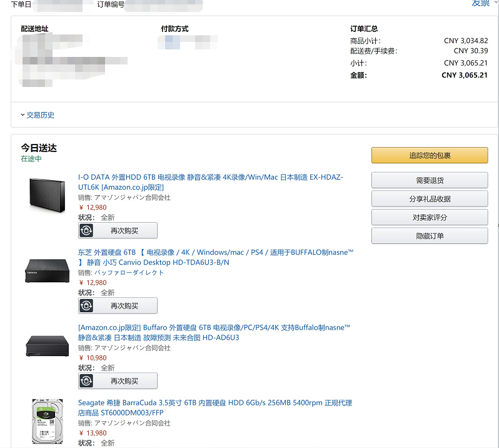Expand the 交易历史 transaction history section
499x448 pixels.
[38, 115]
